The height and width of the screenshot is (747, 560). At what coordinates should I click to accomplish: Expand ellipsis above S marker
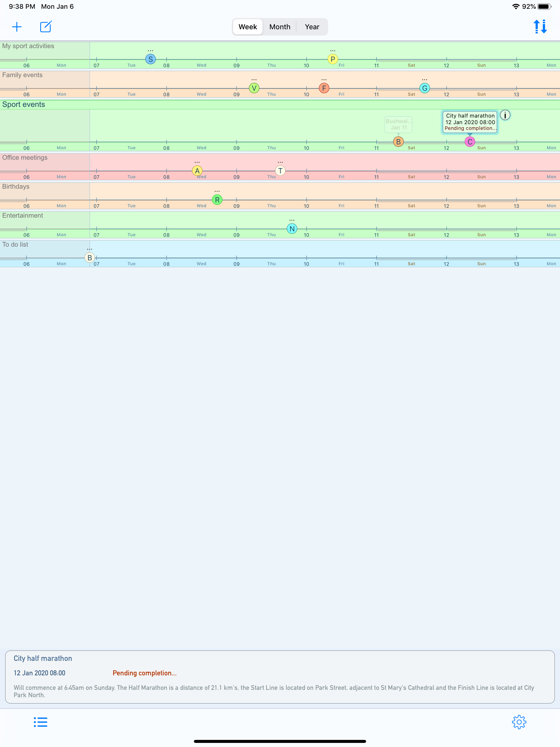[x=150, y=51]
